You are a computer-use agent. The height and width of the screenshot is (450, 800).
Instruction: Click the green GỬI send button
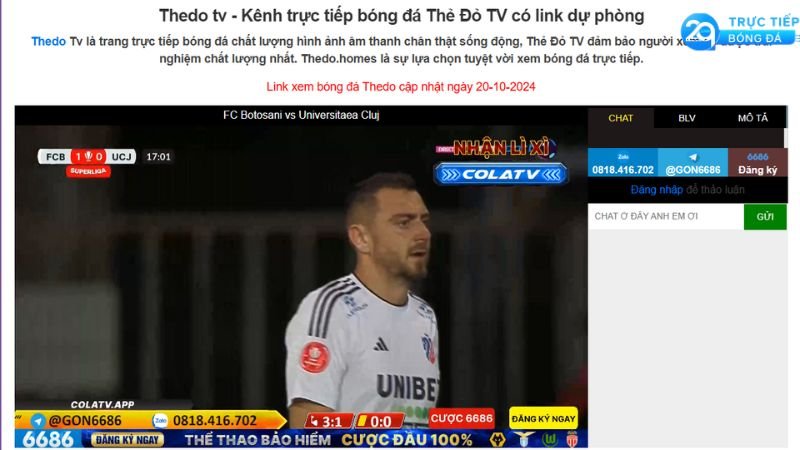click(765, 216)
